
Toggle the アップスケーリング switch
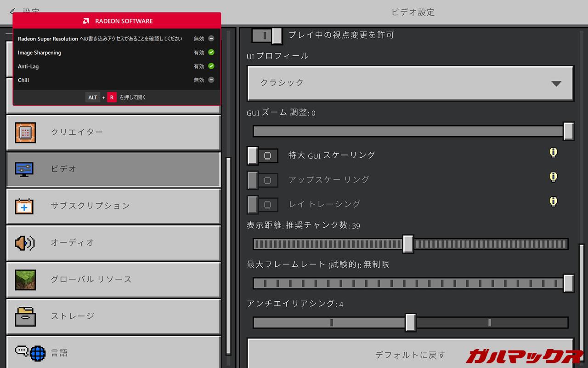[x=262, y=180]
